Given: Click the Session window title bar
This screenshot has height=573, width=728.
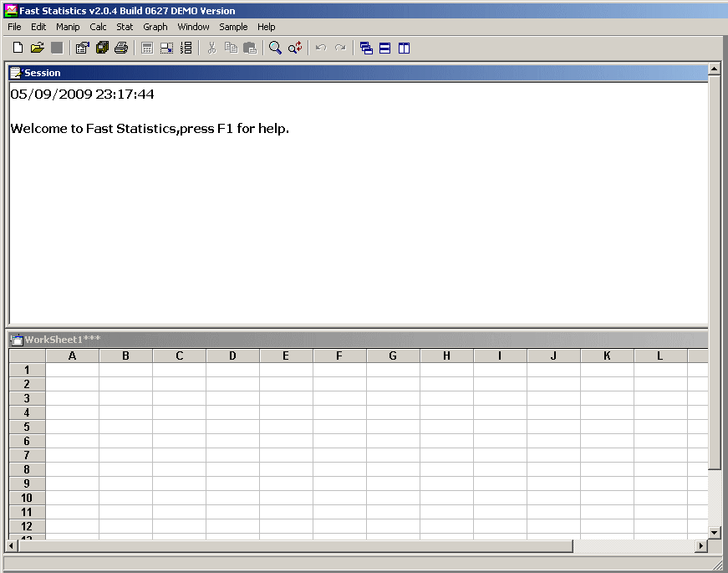Looking at the screenshot, I should click(359, 73).
